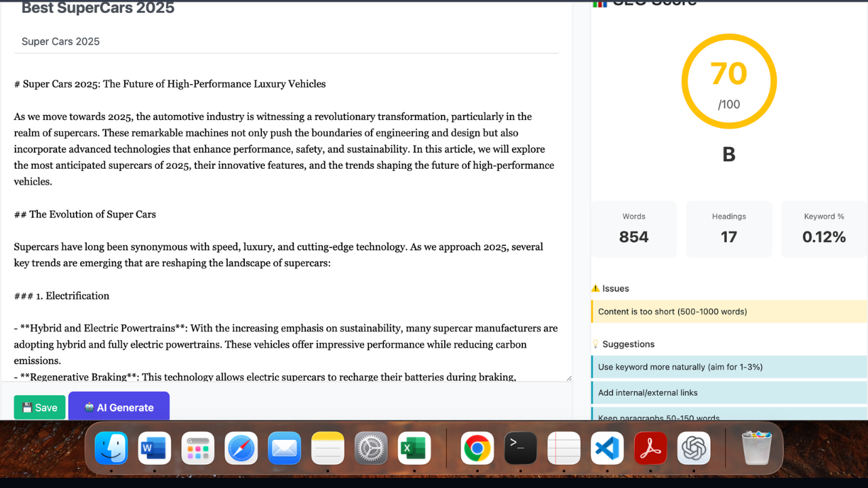
Task: Open the Terminal from the dock
Action: [x=520, y=448]
